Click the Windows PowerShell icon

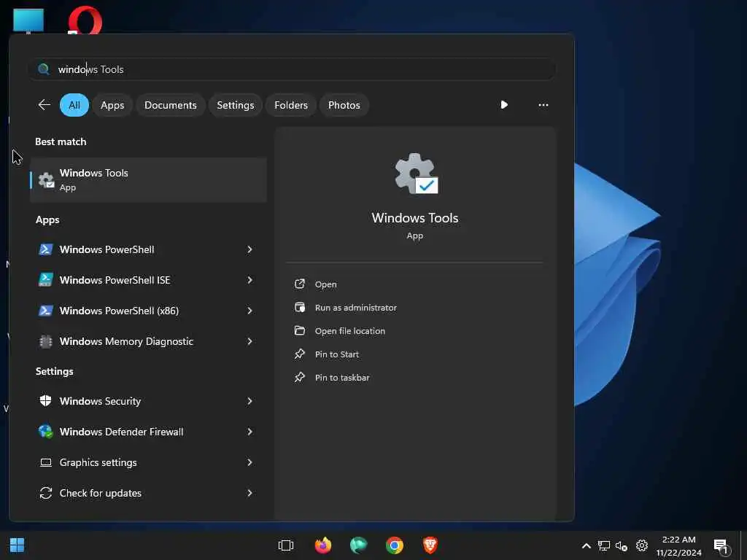46,249
